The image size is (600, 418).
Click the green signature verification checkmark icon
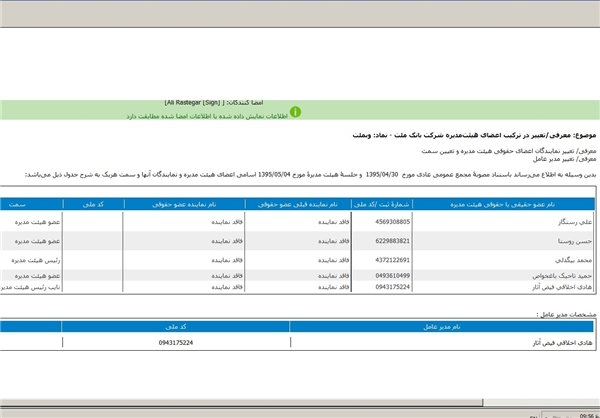click(x=295, y=113)
